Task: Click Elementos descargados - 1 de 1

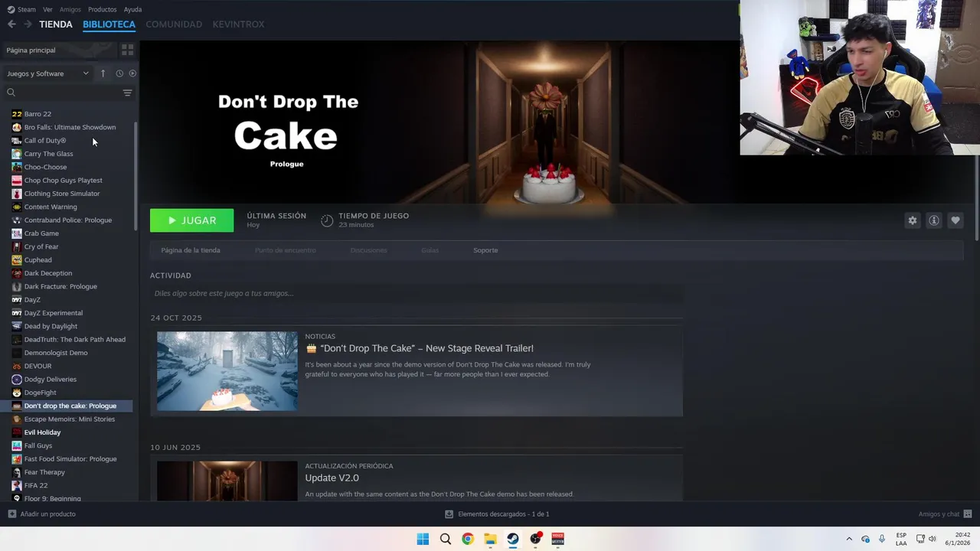Action: click(x=504, y=514)
